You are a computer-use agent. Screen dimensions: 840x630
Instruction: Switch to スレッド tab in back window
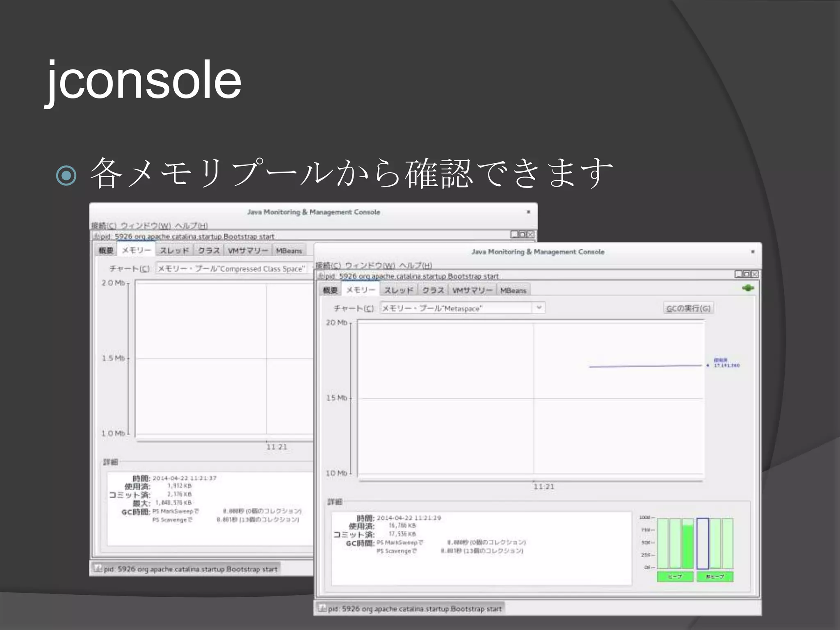174,250
